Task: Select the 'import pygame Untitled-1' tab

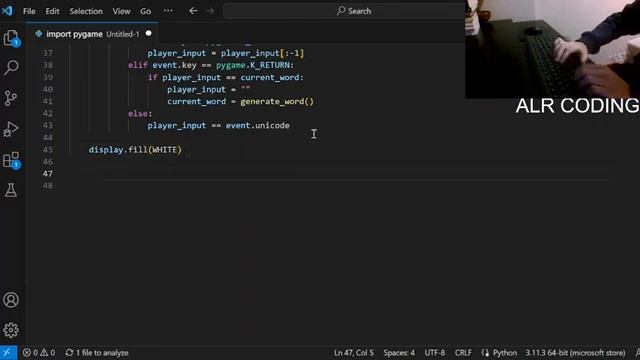Action: pos(92,34)
